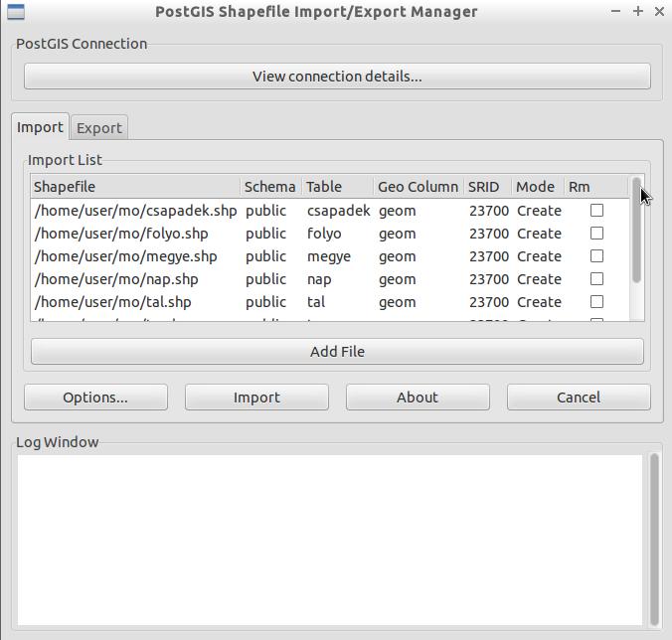This screenshot has width=672, height=640.
Task: Click the public schema cell for csapadek
Action: click(x=265, y=211)
